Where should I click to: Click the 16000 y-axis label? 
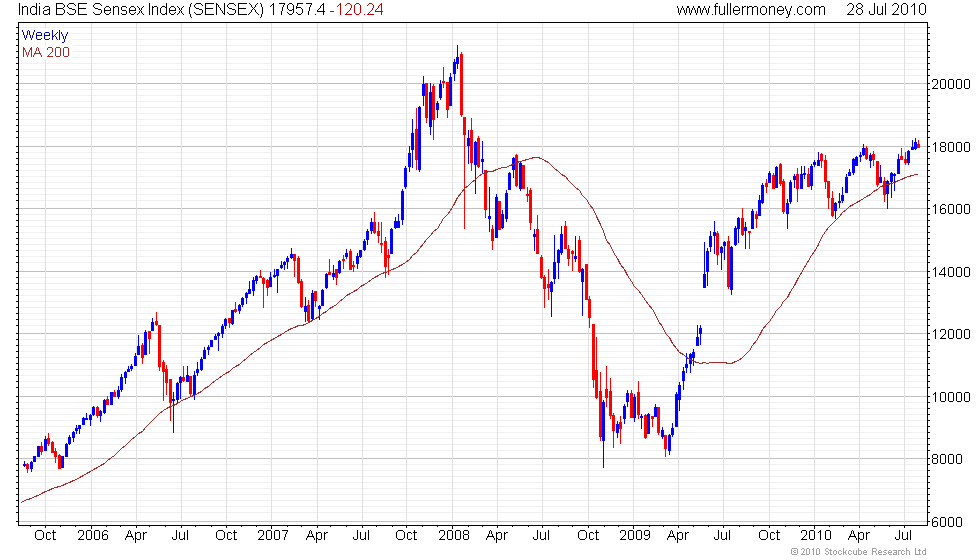click(x=951, y=209)
